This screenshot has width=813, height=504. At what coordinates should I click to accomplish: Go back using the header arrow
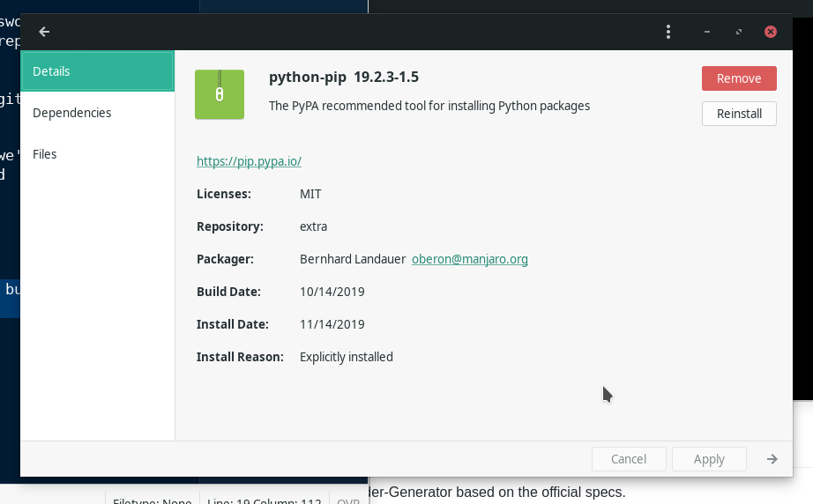click(44, 32)
